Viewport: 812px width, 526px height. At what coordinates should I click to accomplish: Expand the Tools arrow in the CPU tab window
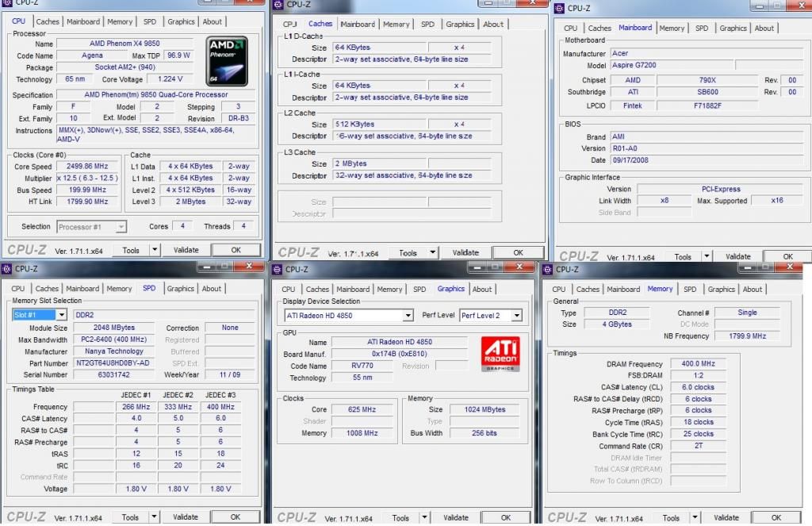(x=155, y=250)
